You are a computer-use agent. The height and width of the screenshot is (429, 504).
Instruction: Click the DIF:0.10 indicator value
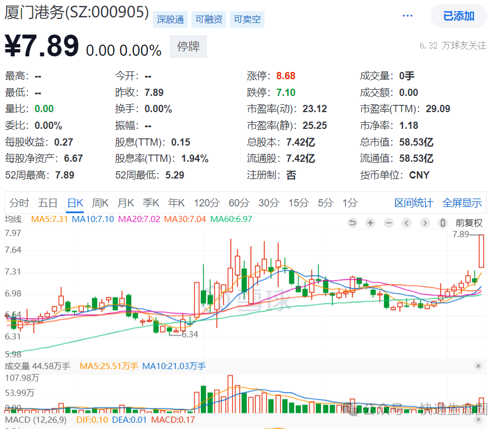[x=92, y=420]
